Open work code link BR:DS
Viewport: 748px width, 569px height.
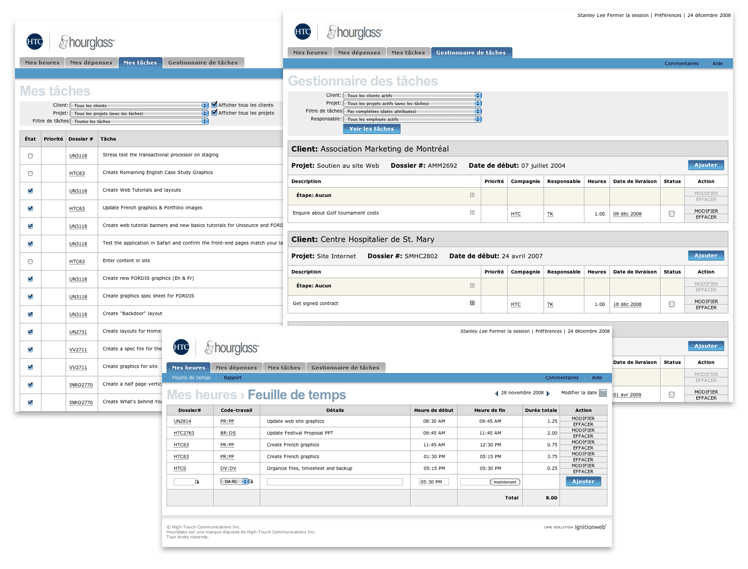coord(228,433)
